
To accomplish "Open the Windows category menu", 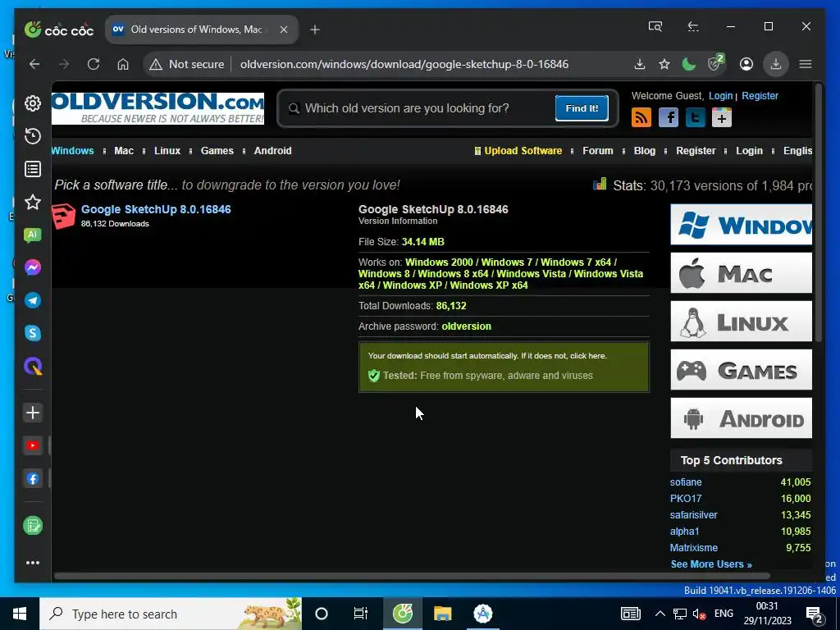I will pyautogui.click(x=73, y=151).
